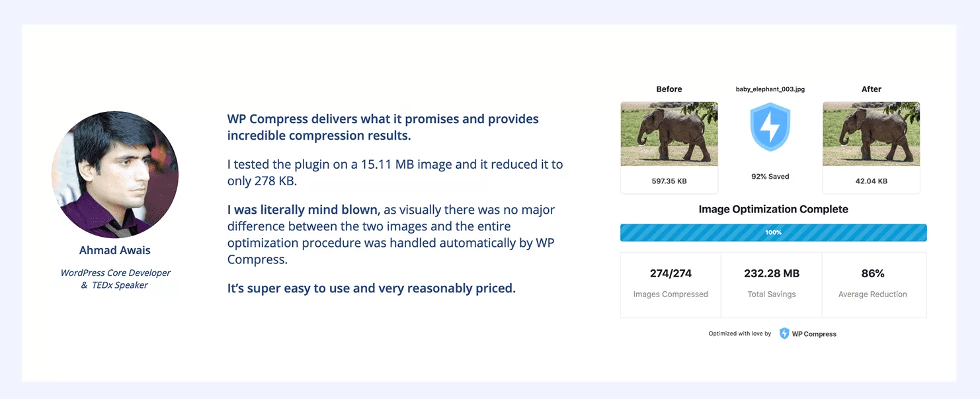
Task: Click the bold testimonial headline text
Action: [383, 127]
